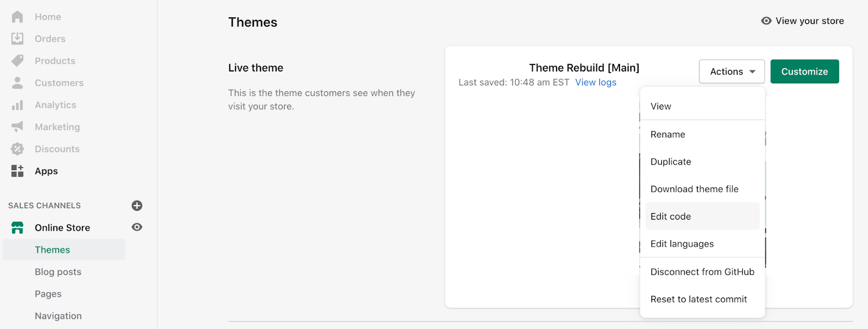
Task: Click the eye icon beside View your store
Action: pos(766,21)
